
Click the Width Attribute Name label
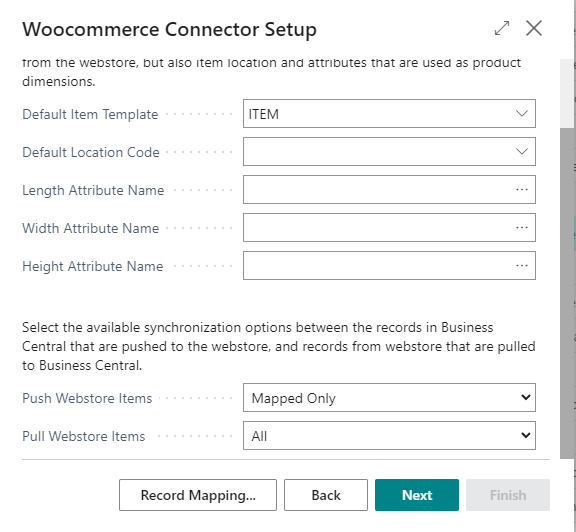click(90, 228)
